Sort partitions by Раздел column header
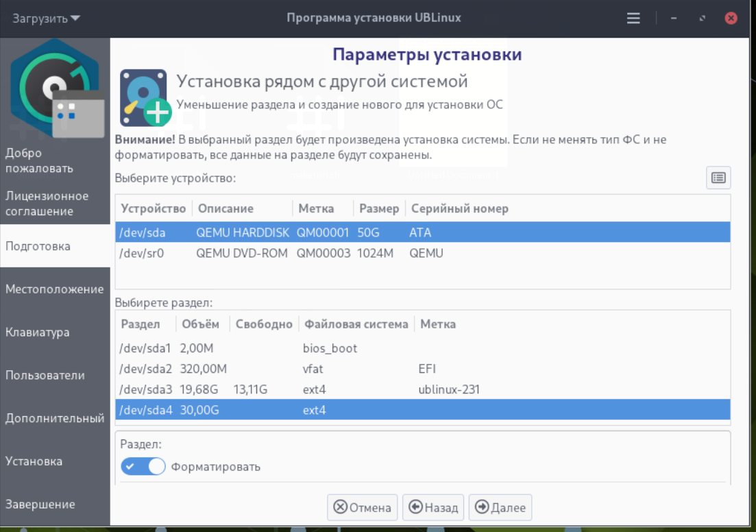This screenshot has width=756, height=532. pos(145,324)
